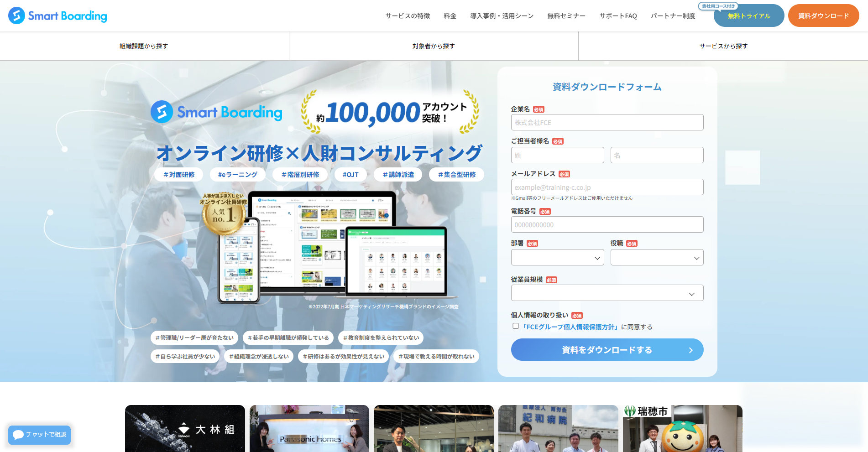868x452 pixels.
Task: Click the #講師派遣 tag
Action: tap(398, 175)
